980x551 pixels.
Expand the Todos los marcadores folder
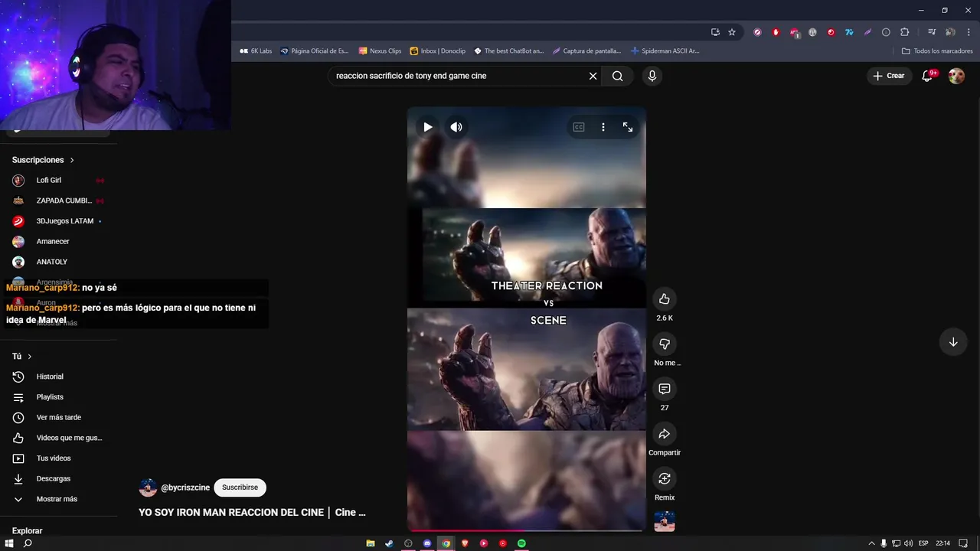(937, 51)
